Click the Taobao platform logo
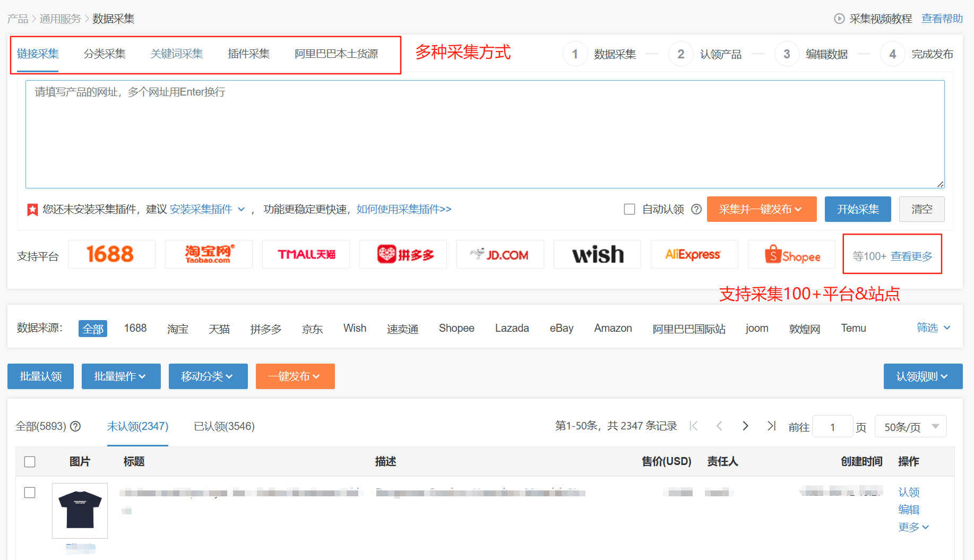974x560 pixels. [x=209, y=254]
